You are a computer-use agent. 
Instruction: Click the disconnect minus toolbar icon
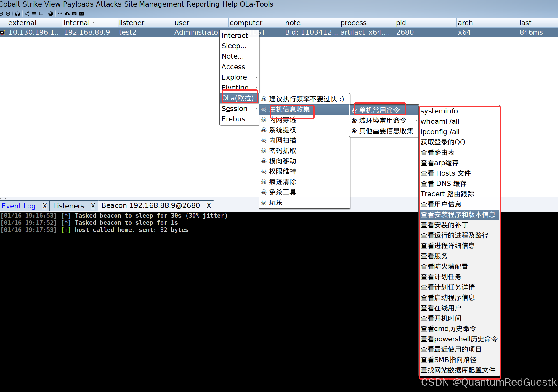point(8,14)
